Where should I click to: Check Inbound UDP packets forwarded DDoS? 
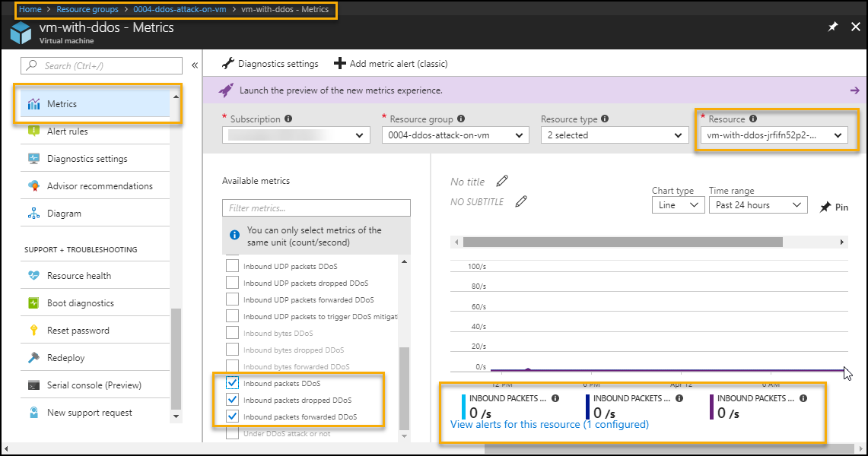point(233,299)
